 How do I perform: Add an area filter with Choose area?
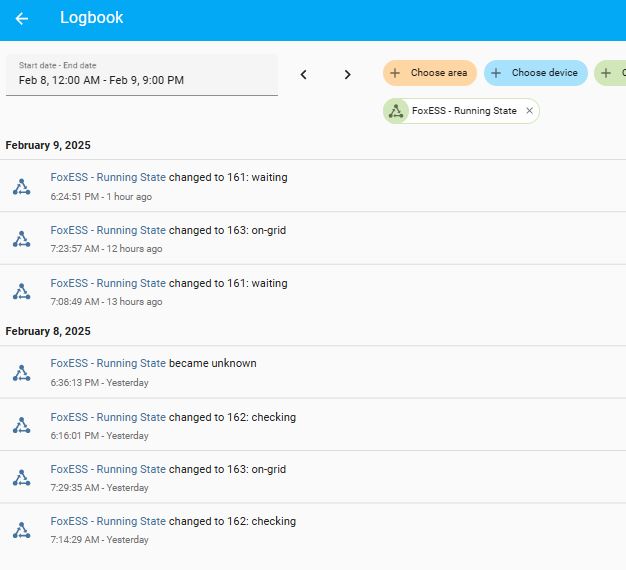coord(429,73)
